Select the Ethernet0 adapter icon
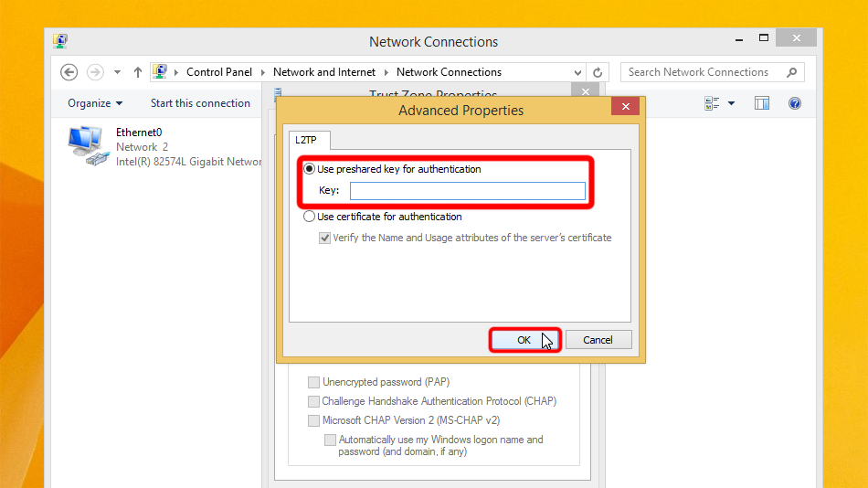 coord(86,145)
